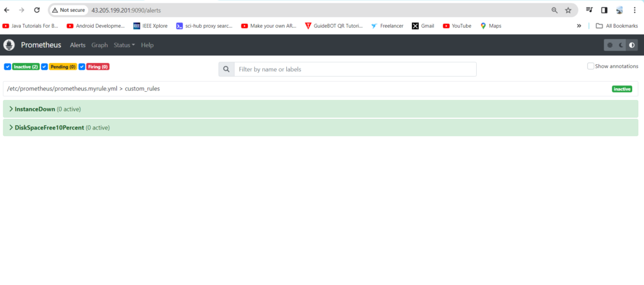The width and height of the screenshot is (644, 285).
Task: Open the browser side panel icon
Action: tap(604, 10)
